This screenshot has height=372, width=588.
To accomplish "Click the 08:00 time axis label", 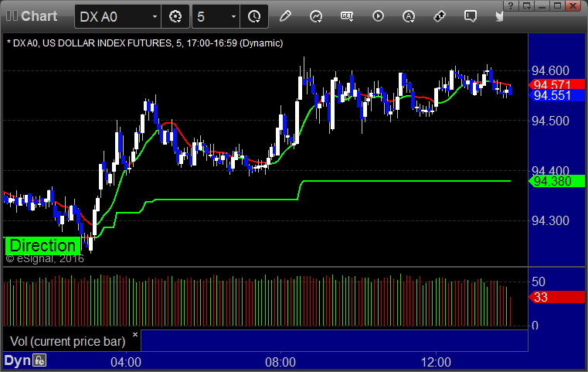I will (x=280, y=362).
